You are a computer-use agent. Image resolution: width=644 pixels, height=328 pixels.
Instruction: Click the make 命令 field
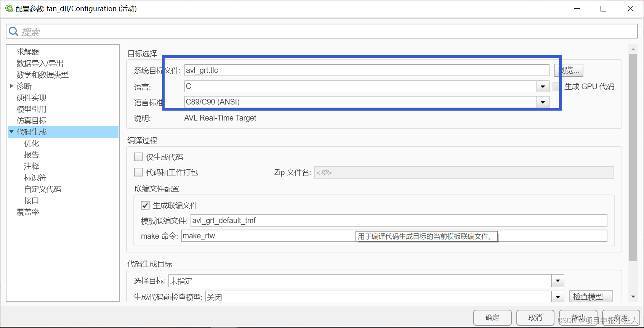click(x=394, y=236)
